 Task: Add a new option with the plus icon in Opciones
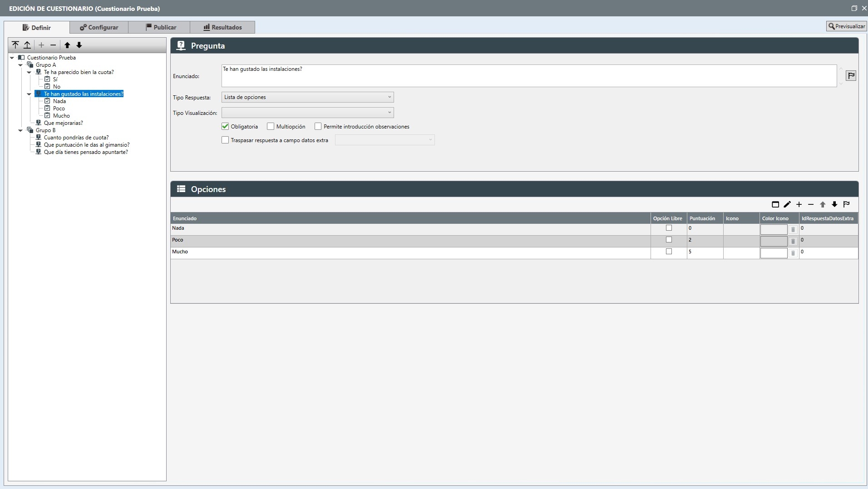799,204
